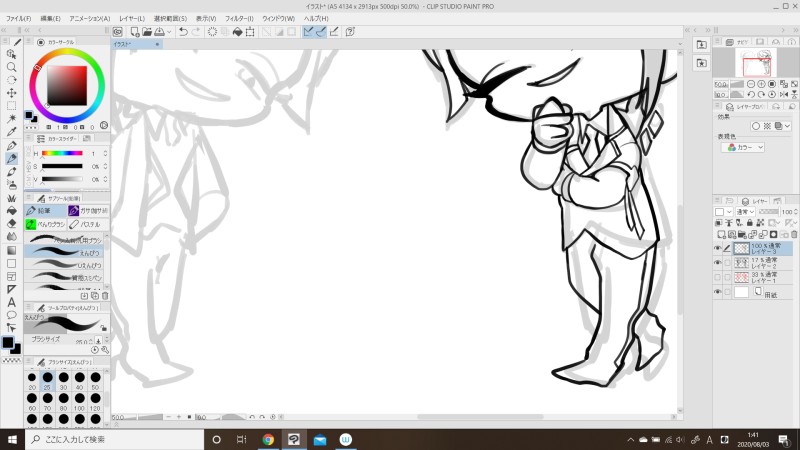Switch to the イラスト canvas tab
Screen dimensions: 800x450
pos(137,44)
